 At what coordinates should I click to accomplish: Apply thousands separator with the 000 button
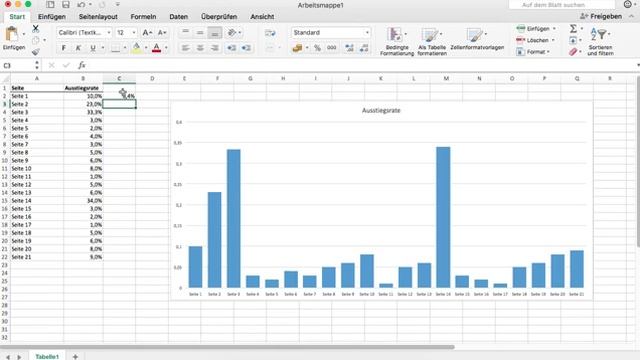pyautogui.click(x=331, y=48)
